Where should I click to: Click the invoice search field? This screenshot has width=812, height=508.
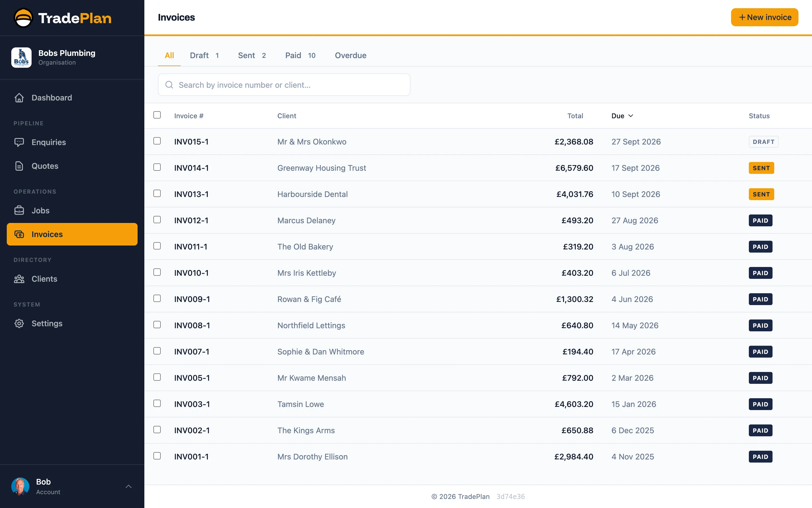pos(284,85)
